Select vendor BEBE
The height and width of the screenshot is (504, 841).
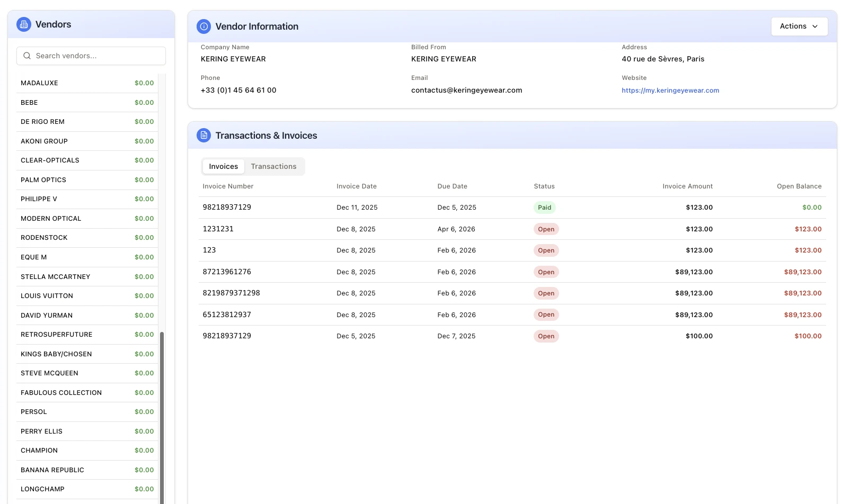87,103
